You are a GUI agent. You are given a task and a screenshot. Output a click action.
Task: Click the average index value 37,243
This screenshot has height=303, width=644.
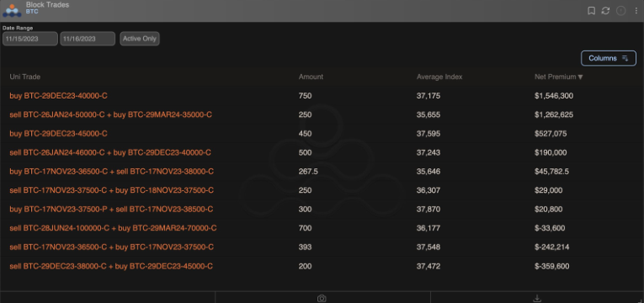(428, 152)
